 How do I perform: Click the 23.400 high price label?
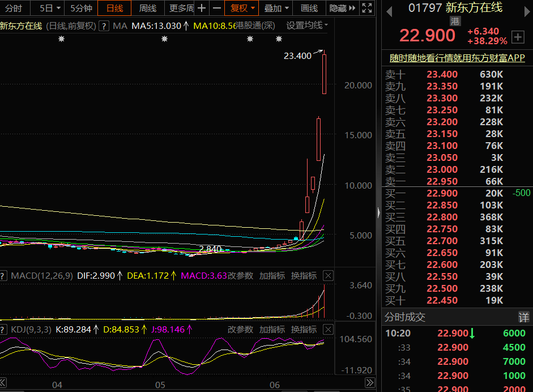pyautogui.click(x=297, y=56)
